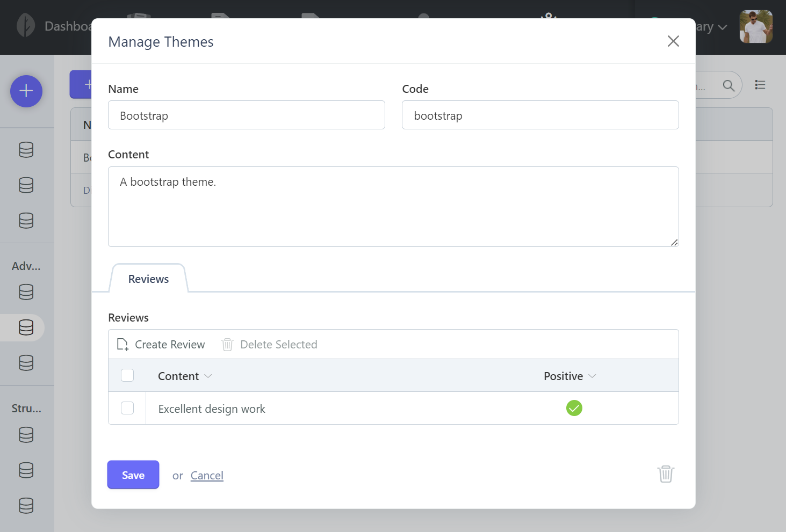Click the Content column header text

coord(178,376)
